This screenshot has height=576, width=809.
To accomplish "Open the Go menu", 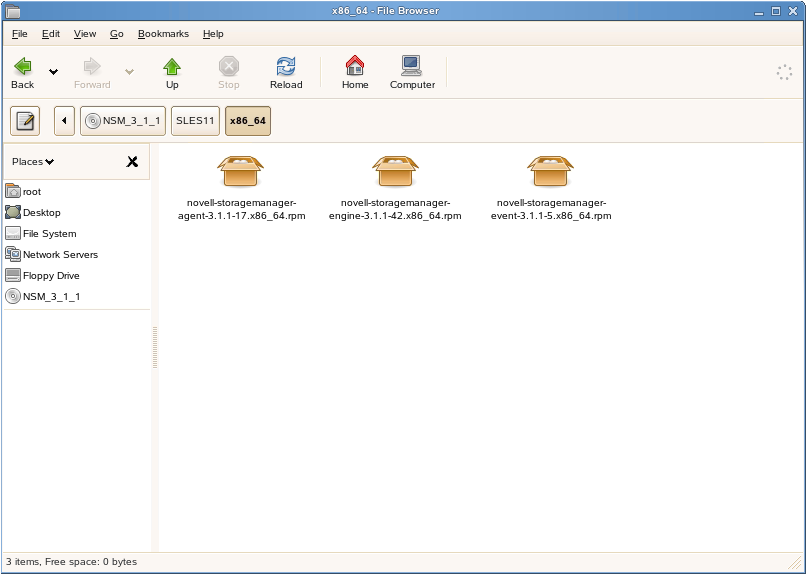I will 117,34.
